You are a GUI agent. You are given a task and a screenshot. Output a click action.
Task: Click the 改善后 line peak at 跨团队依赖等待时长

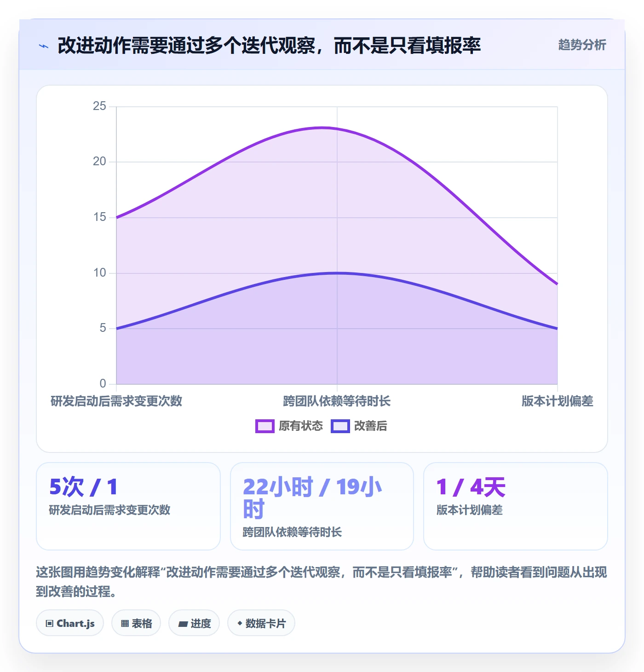337,273
